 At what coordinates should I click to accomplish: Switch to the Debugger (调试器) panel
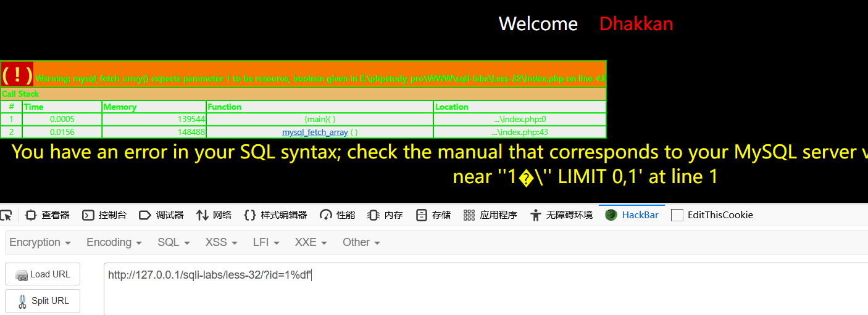161,215
